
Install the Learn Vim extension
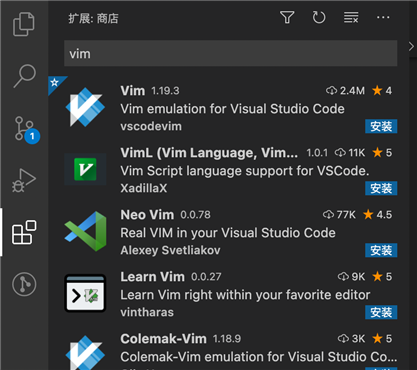tap(381, 312)
